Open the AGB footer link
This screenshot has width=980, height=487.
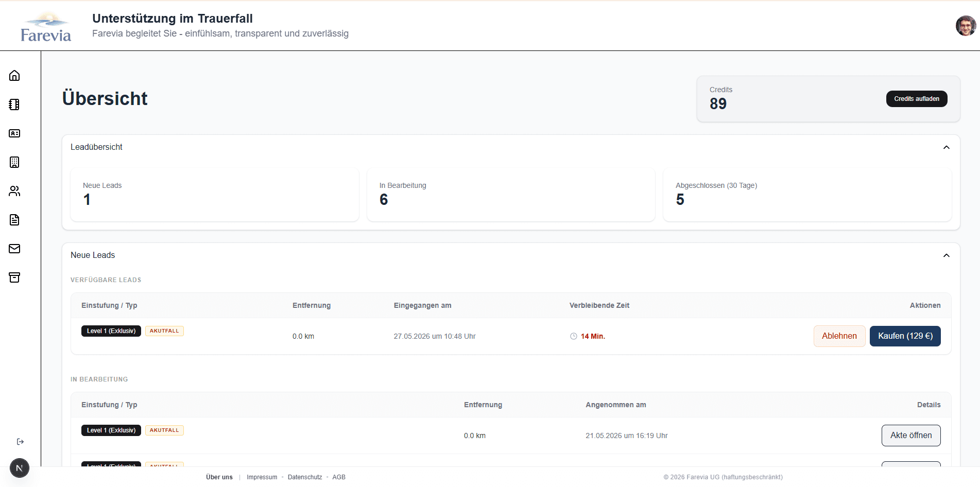point(339,477)
